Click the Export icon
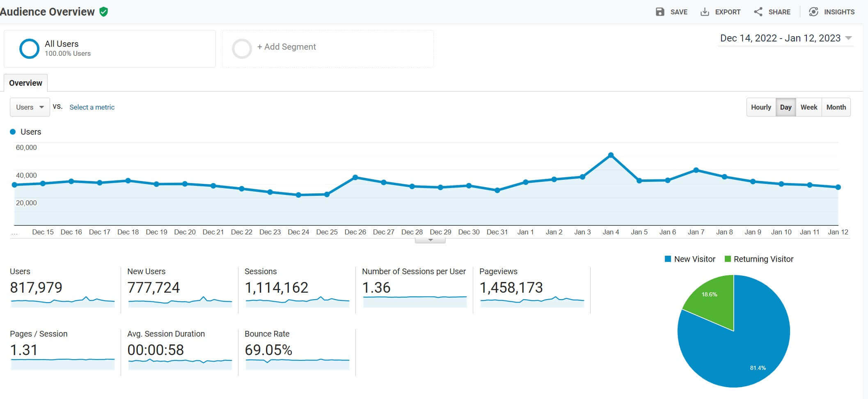Viewport: 868px width, 399px height. 705,11
